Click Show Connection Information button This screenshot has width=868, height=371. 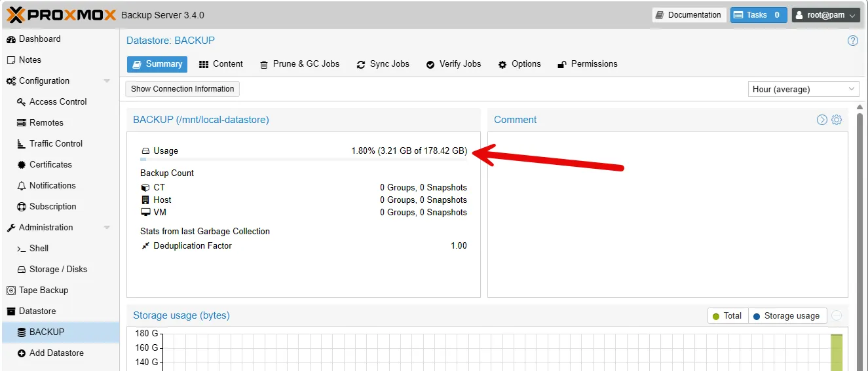(x=182, y=89)
